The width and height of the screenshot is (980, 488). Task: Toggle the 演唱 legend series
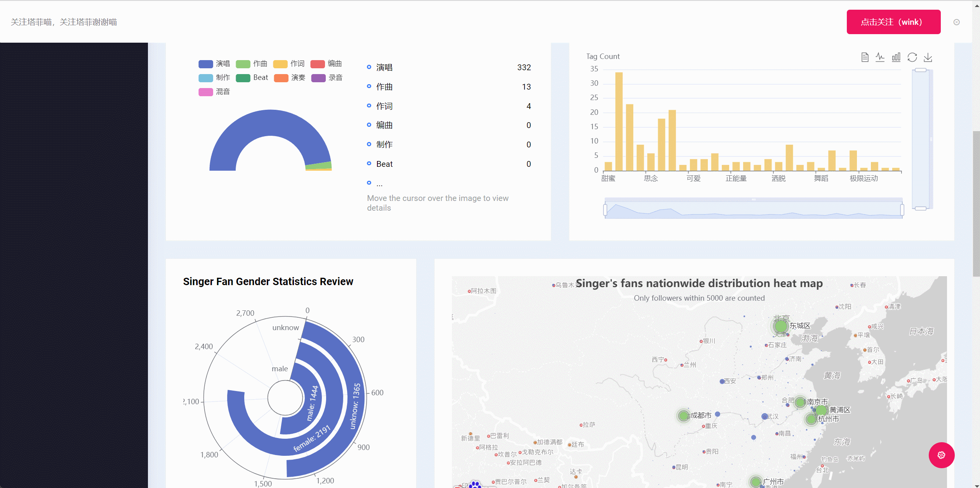click(x=214, y=64)
